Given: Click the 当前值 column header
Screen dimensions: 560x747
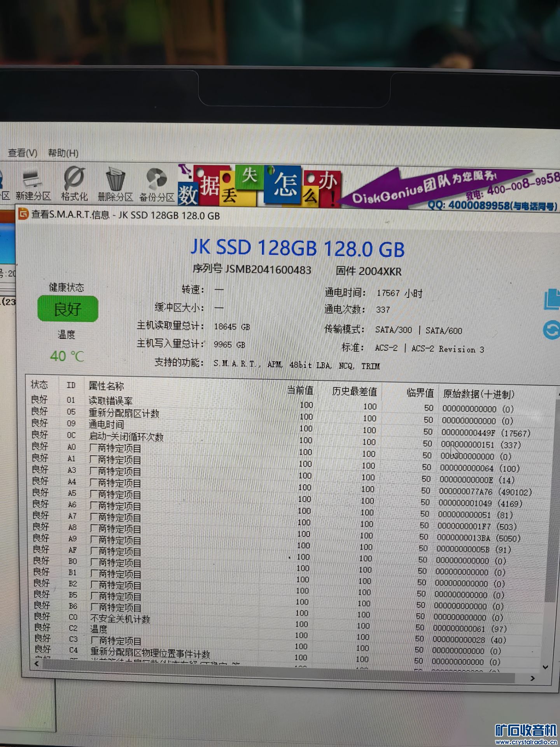Looking at the screenshot, I should 300,390.
